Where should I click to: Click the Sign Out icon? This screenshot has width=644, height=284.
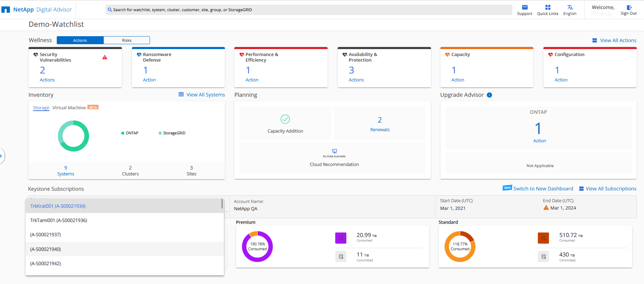pos(629,7)
